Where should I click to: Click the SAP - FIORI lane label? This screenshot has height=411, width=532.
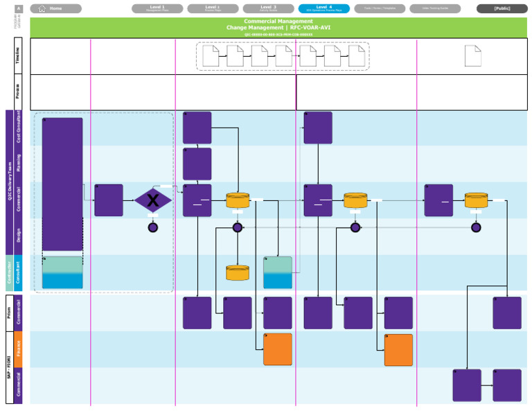coord(10,367)
